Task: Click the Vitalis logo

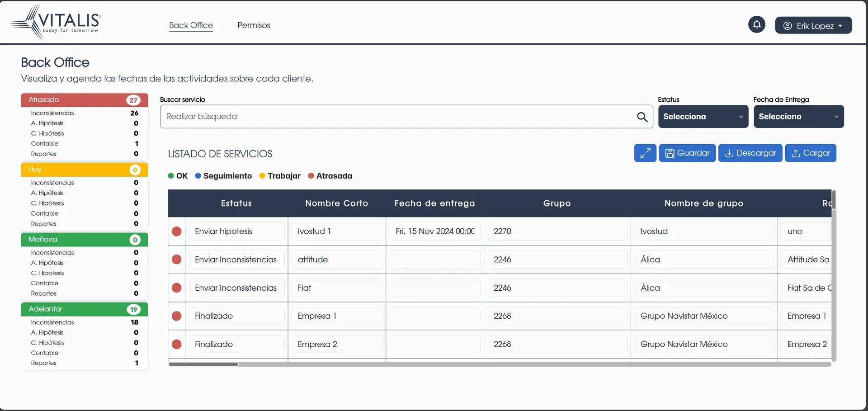Action: point(56,22)
